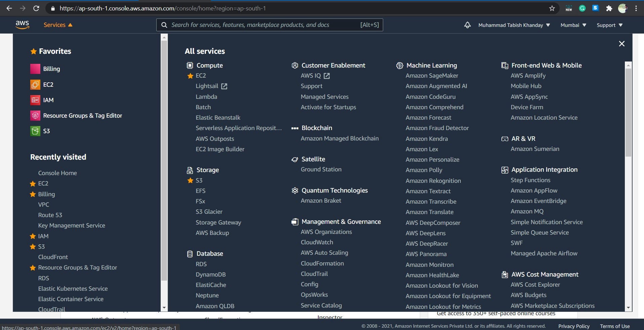Close the All services panel
The width and height of the screenshot is (644, 330).
point(622,44)
